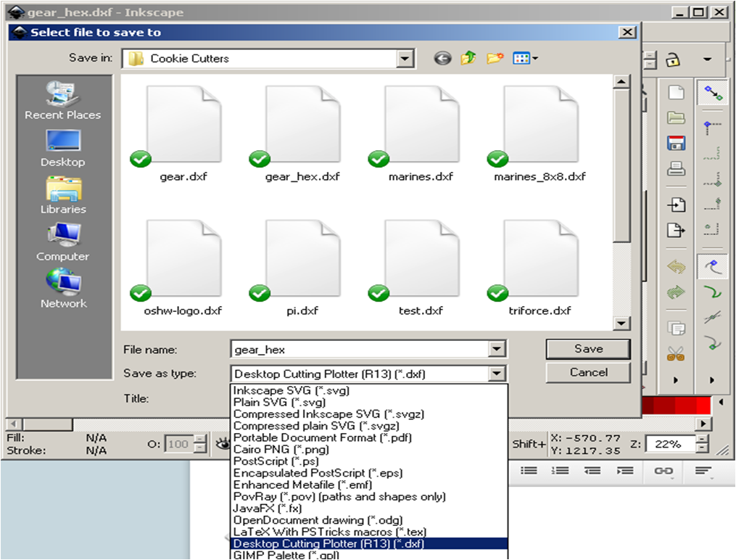This screenshot has width=736, height=560.
Task: Choose PovRay (*.pov) file type
Action: (x=369, y=496)
